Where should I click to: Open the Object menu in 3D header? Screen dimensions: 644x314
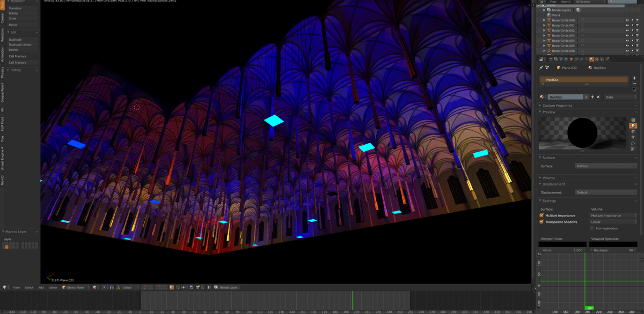pyautogui.click(x=53, y=287)
